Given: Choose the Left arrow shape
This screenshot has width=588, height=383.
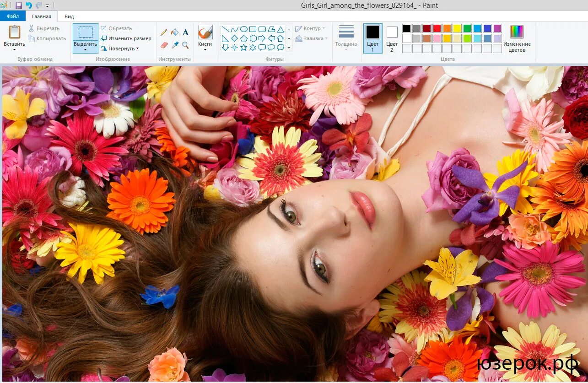Looking at the screenshot, I should point(271,38).
